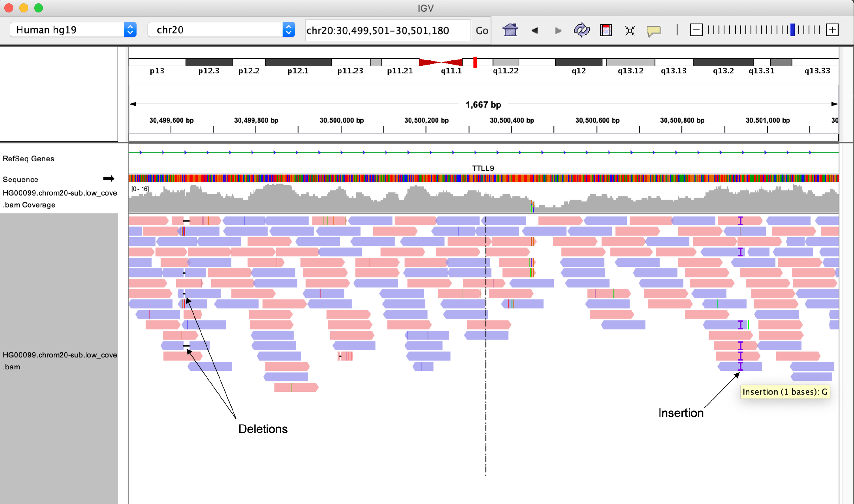The width and height of the screenshot is (854, 504).
Task: Open the define region of interest tool
Action: coord(606,30)
